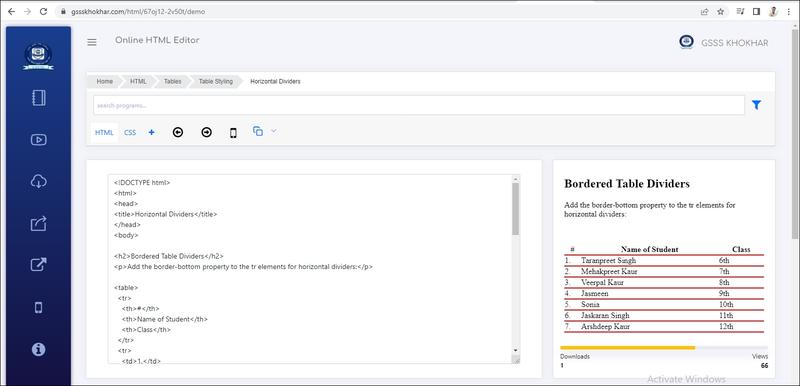This screenshot has width=800, height=386.
Task: Toggle mobile preview in editor toolbar
Action: (x=233, y=133)
